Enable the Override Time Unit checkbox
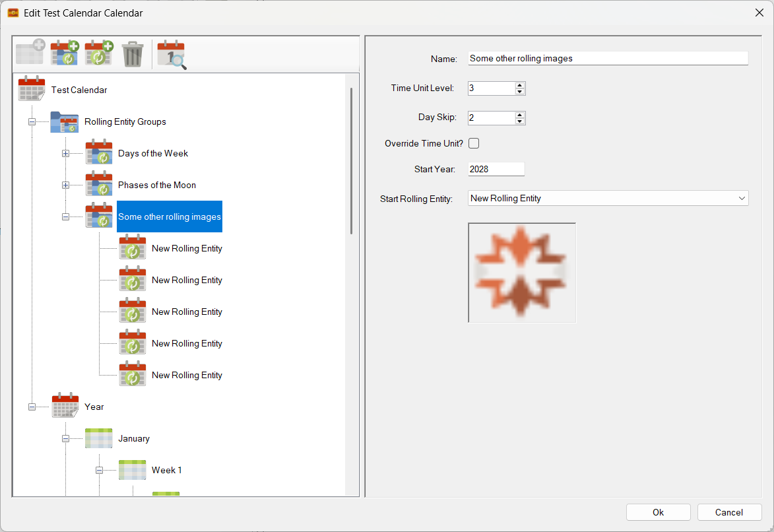The height and width of the screenshot is (532, 774). point(474,143)
